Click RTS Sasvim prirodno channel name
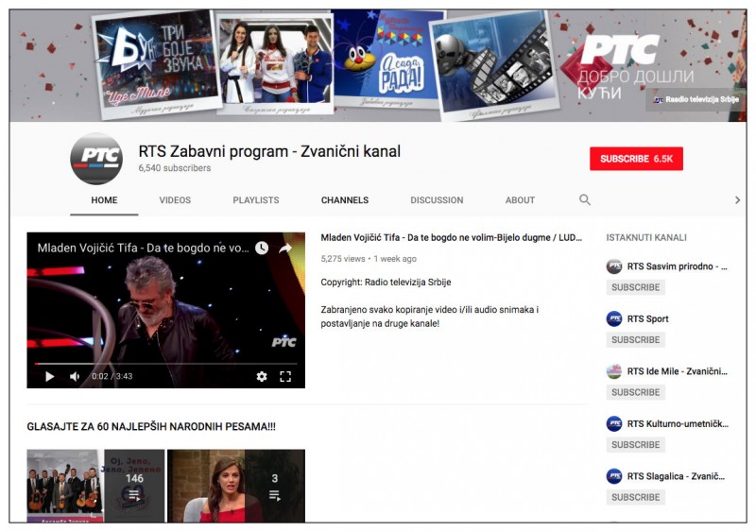Viewport: 756px width, 532px height. click(677, 266)
